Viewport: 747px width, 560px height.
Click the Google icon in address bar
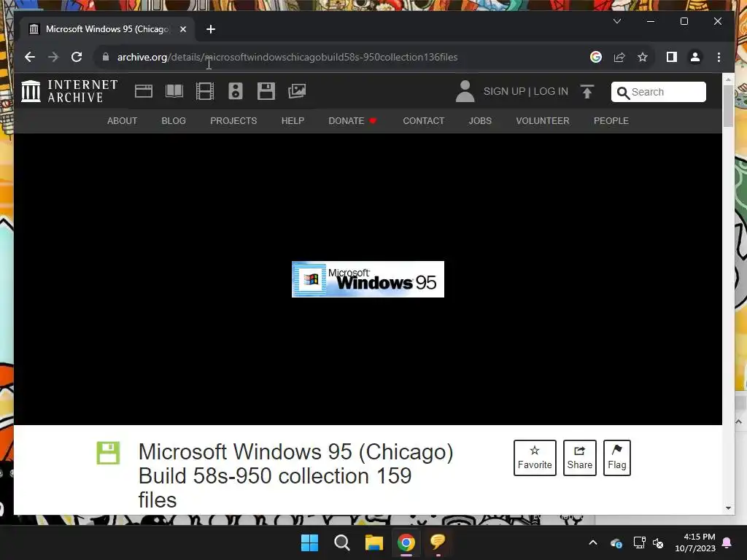click(595, 57)
